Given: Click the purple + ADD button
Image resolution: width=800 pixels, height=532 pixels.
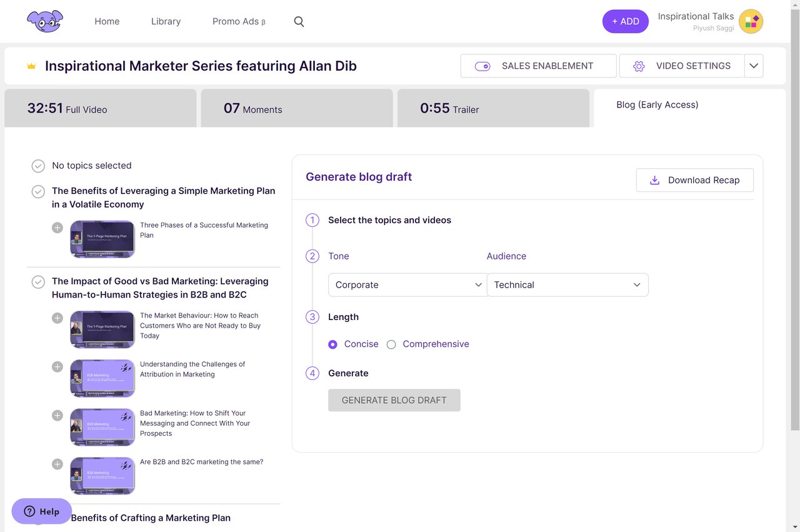Looking at the screenshot, I should (625, 21).
